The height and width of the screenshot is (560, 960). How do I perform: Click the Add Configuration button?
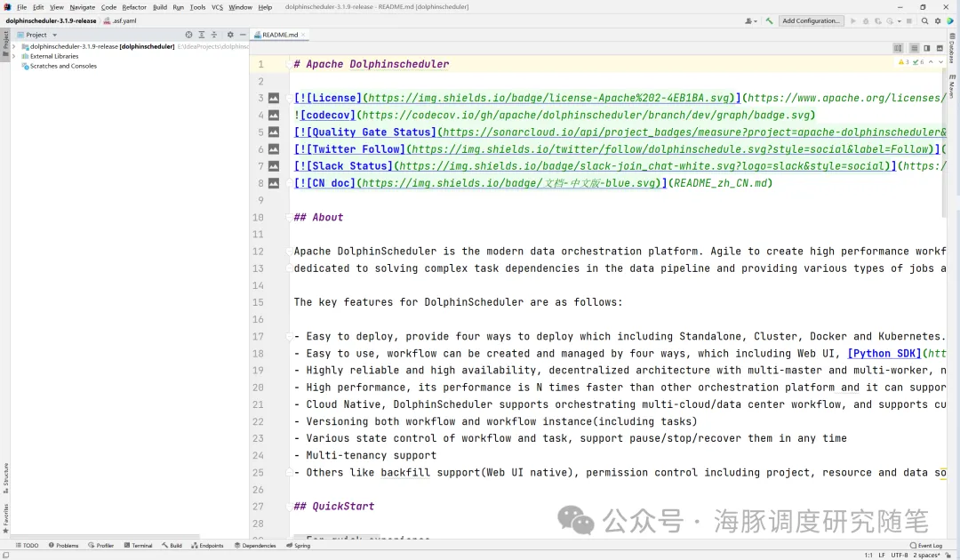(x=811, y=20)
